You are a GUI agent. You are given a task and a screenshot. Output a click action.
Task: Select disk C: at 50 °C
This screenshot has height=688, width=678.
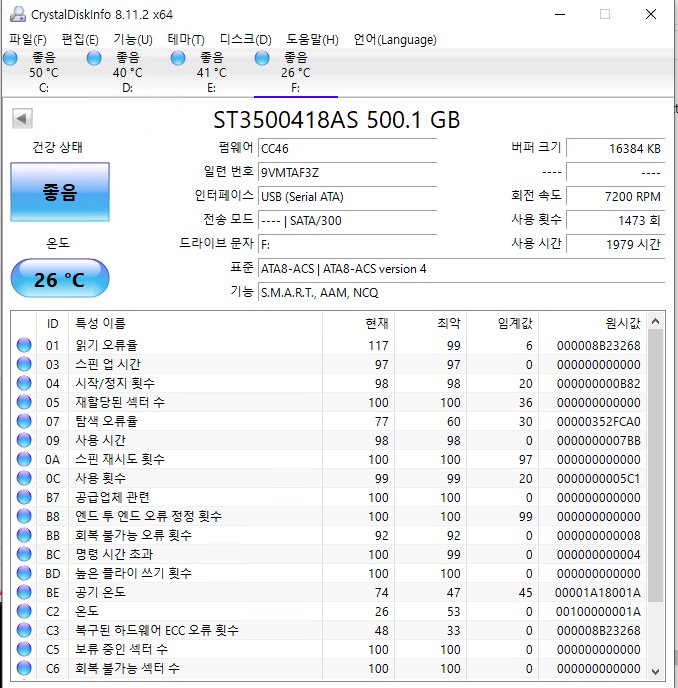[43, 72]
